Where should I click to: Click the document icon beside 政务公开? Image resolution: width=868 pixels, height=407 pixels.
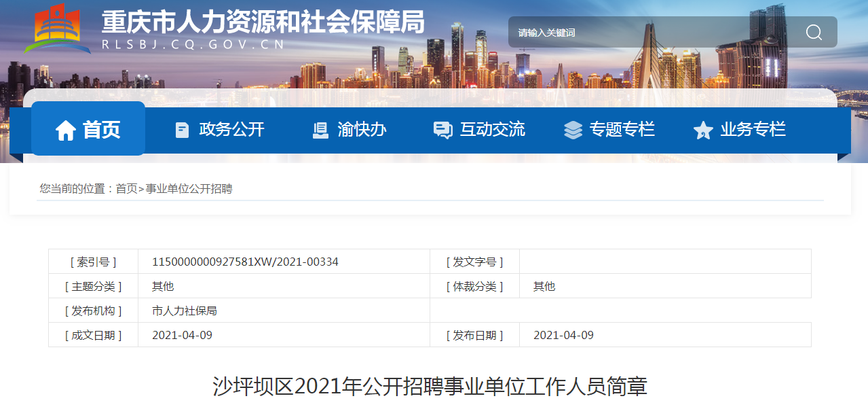[x=182, y=130]
